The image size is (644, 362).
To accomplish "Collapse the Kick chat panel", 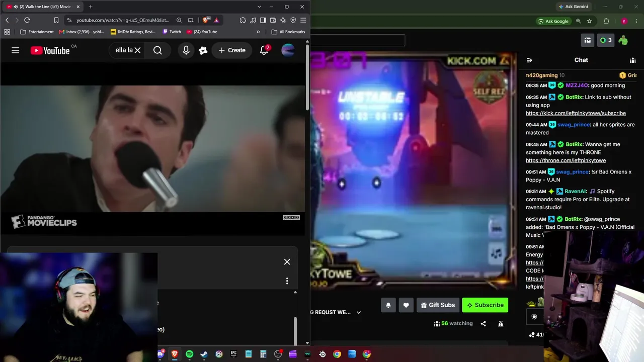I will pos(529,60).
